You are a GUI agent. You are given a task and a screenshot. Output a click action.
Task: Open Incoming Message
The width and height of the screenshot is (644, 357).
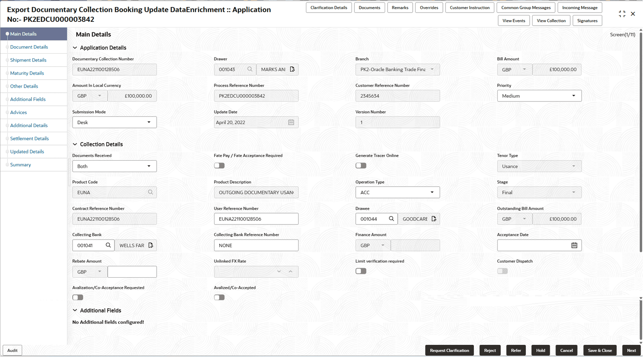(x=580, y=8)
